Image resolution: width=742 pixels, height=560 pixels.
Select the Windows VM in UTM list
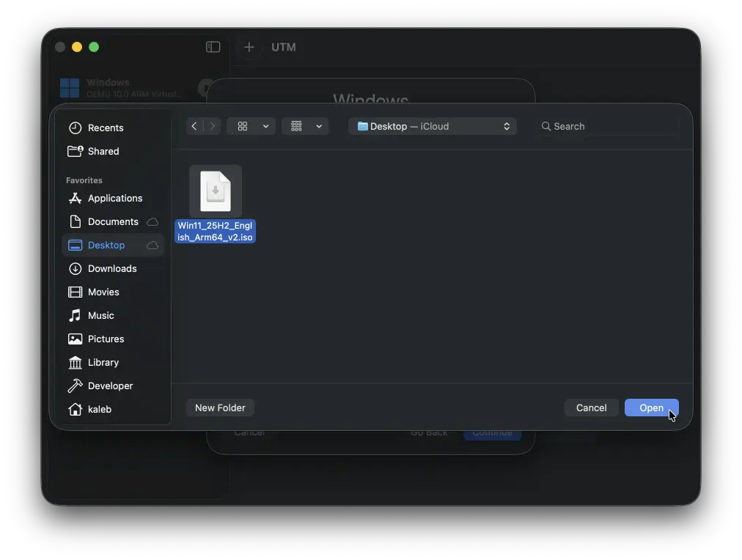tap(135, 88)
